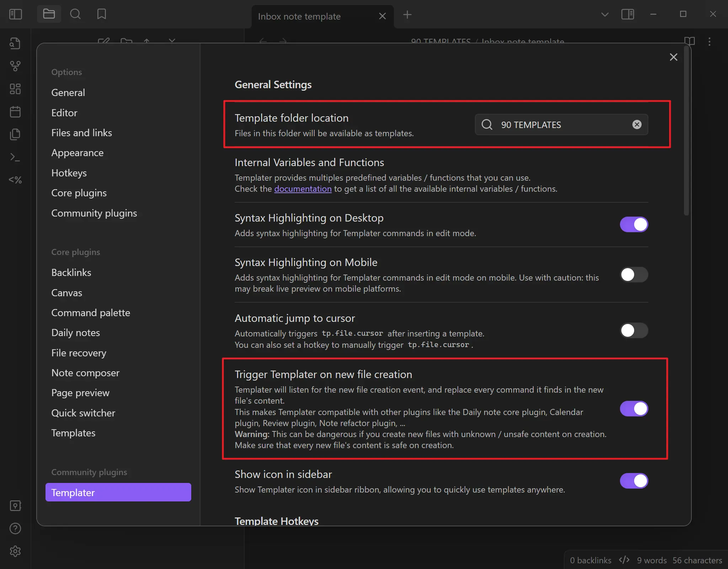Open the Templater documentation link
Viewport: 728px width, 569px height.
[303, 189]
